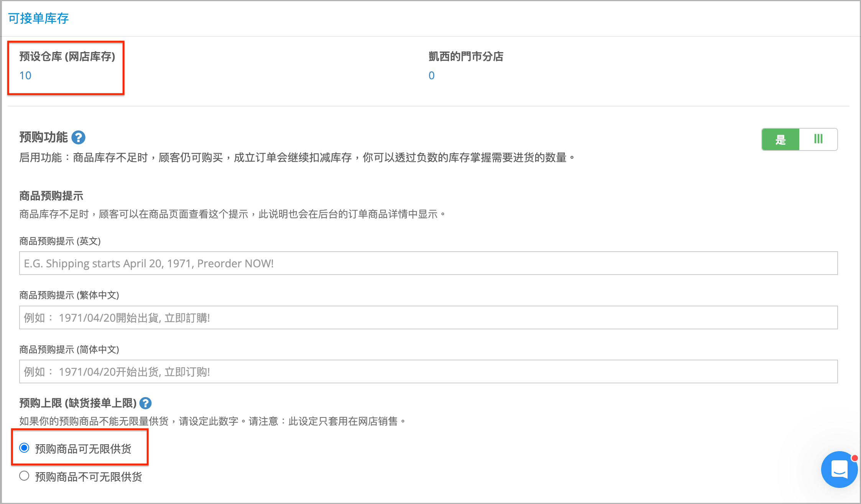Click the 凯西的門市分店 stock value 0
Viewport: 861px width, 504px height.
tap(432, 75)
